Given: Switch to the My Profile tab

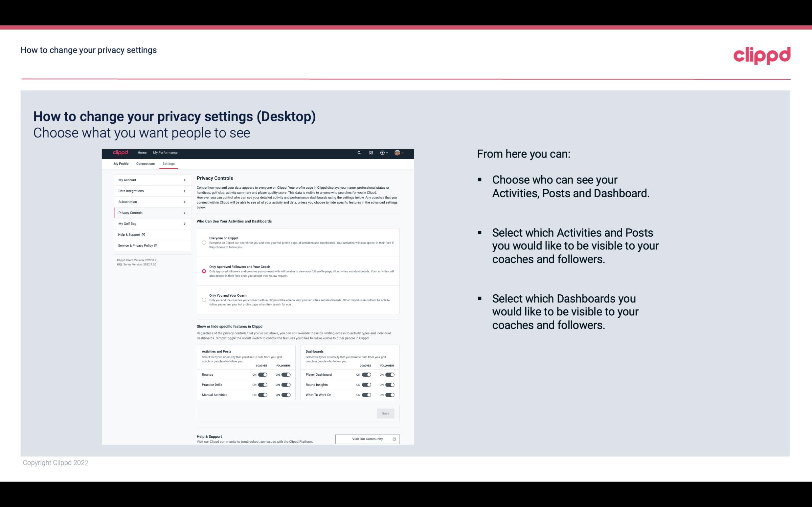Looking at the screenshot, I should tap(121, 163).
